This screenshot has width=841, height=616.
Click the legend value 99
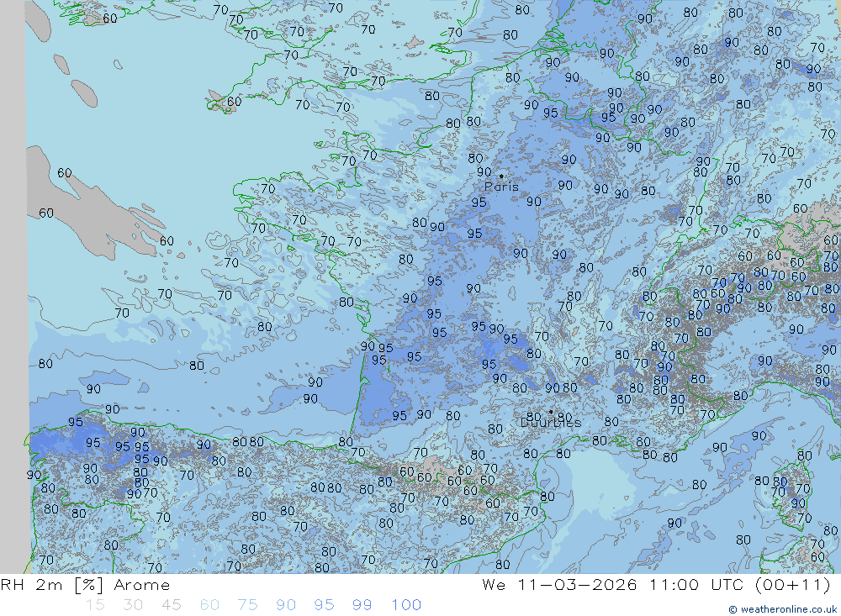coord(362,605)
